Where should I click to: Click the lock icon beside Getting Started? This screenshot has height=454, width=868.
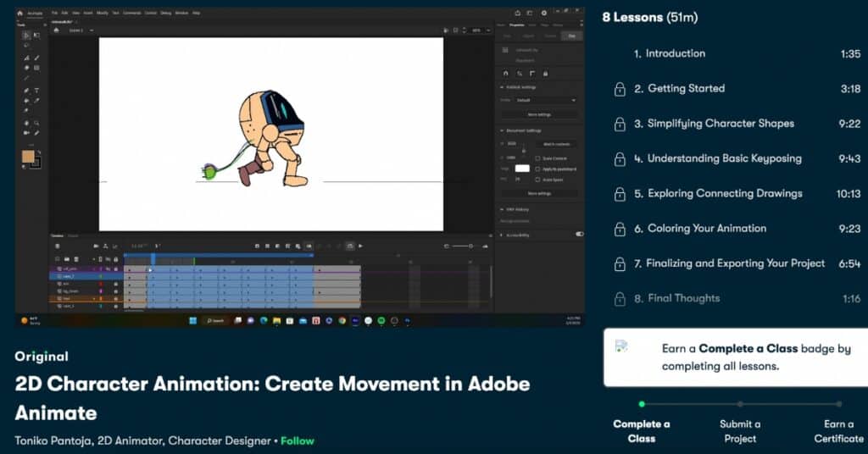[620, 89]
